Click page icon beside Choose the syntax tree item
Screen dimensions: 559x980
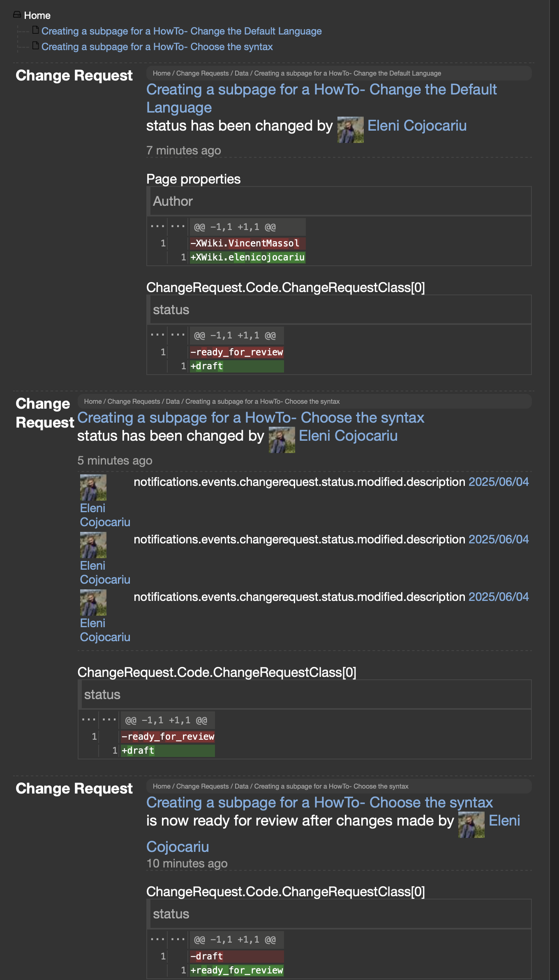36,46
